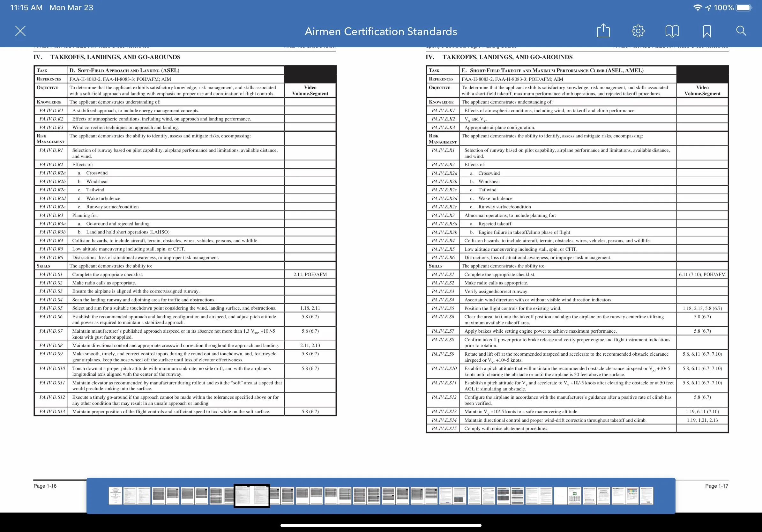Tap the status bar time '11:15 AM'
This screenshot has height=532, width=762.
tap(26, 7)
